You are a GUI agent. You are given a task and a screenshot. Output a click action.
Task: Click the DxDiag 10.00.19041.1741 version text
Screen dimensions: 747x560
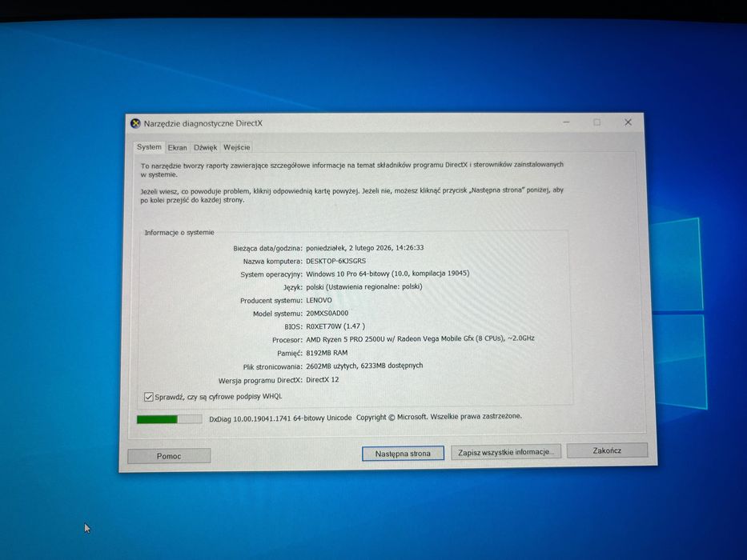tap(280, 418)
